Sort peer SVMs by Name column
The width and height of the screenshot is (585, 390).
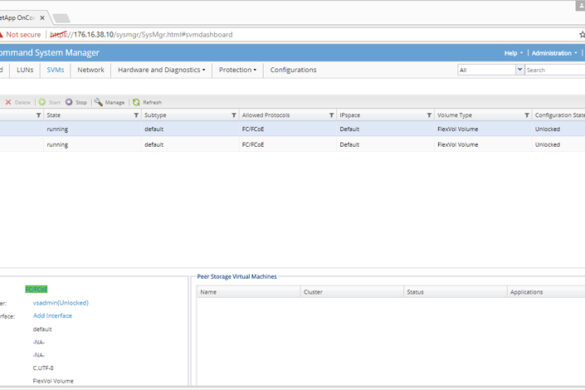(208, 292)
